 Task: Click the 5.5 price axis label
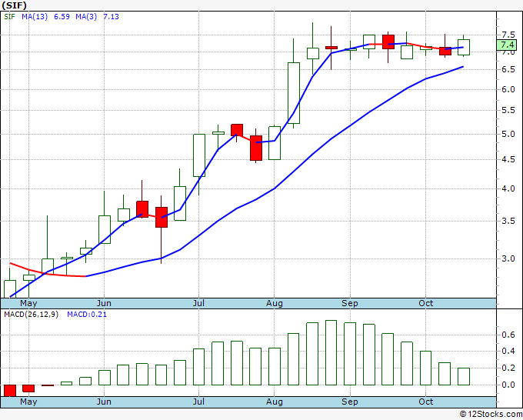point(508,111)
